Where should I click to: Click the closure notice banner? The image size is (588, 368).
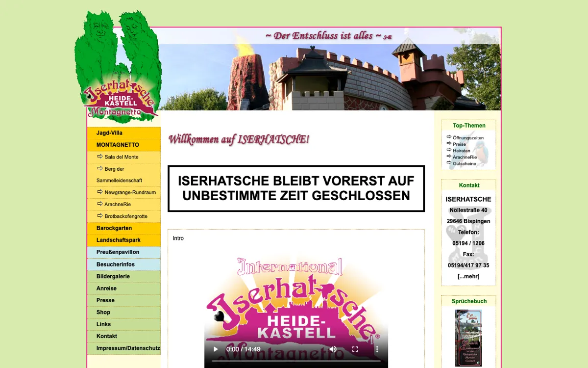click(296, 188)
